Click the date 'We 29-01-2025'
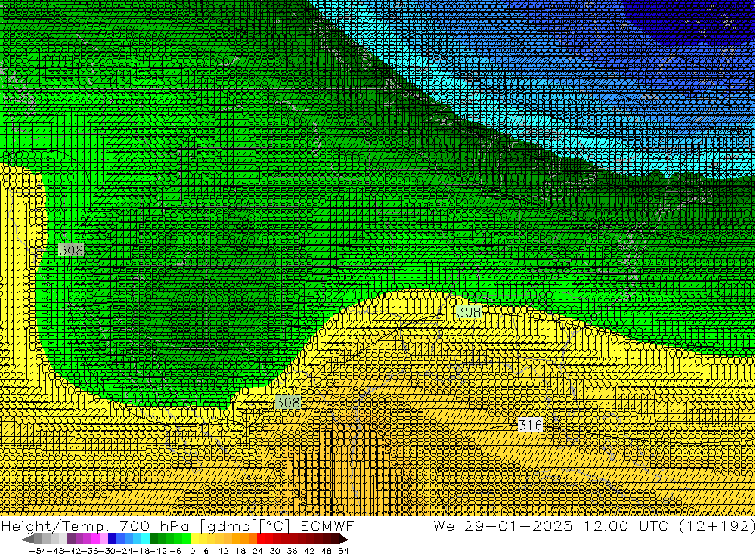The image size is (756, 554). click(503, 525)
